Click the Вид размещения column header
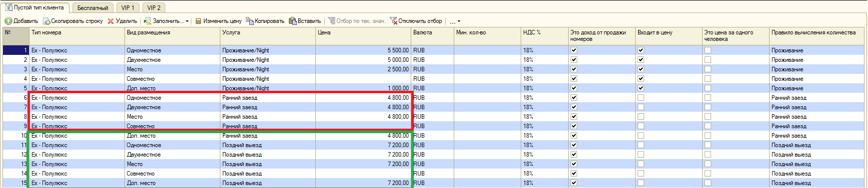The width and height of the screenshot is (868, 188). pyautogui.click(x=172, y=36)
